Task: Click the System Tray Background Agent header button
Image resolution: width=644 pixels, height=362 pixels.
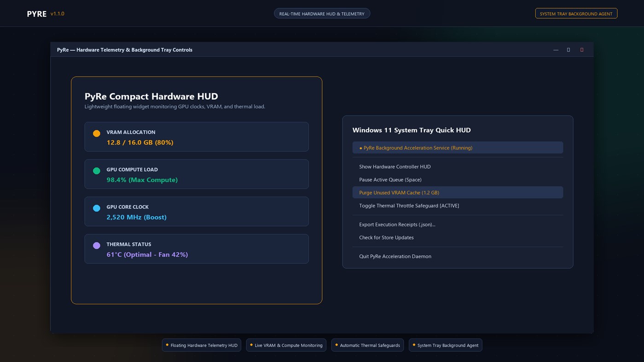Action: (x=576, y=14)
